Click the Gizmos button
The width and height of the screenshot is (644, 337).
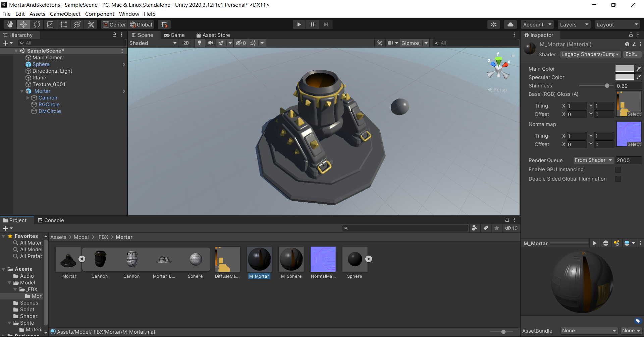click(410, 43)
